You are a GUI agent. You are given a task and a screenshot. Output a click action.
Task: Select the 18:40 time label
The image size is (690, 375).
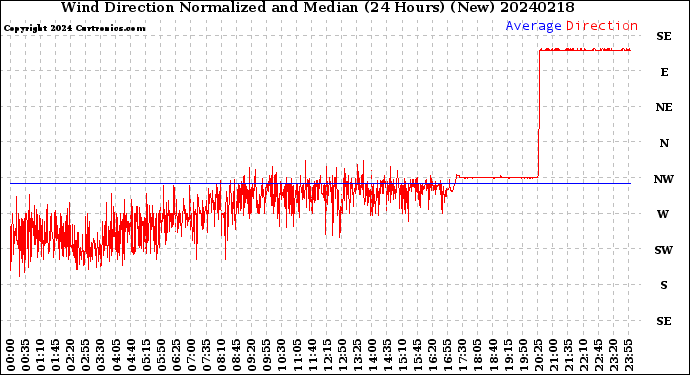click(493, 355)
